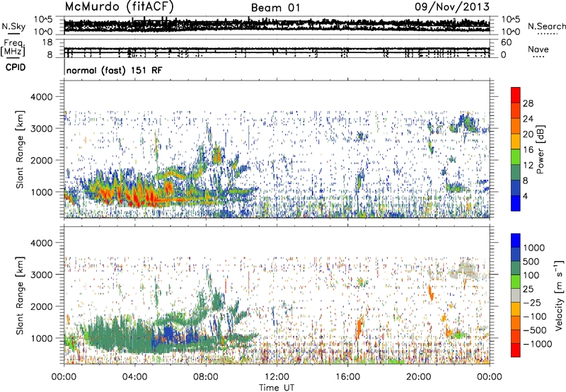
Task: Click the 'Beam 01' label
Action: [x=275, y=8]
